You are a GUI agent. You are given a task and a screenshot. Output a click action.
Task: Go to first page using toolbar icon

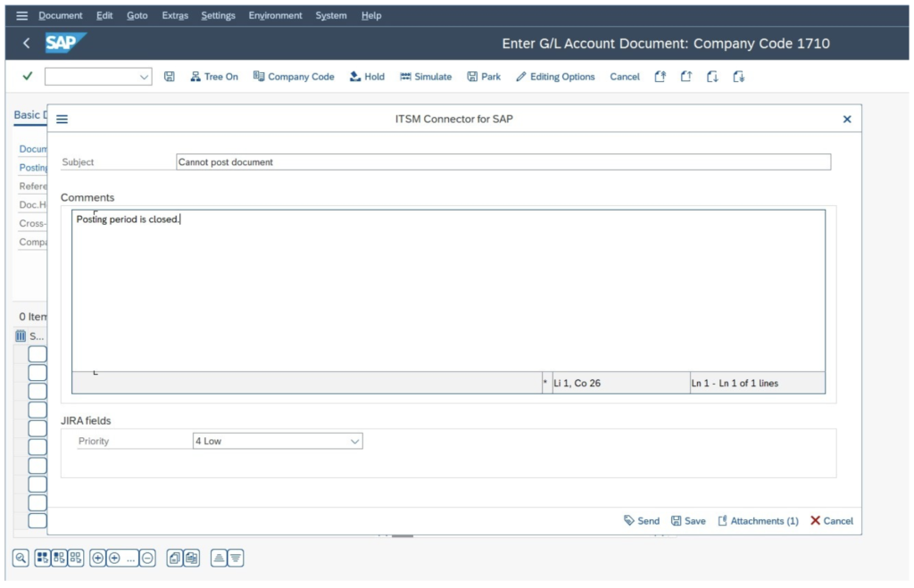click(x=660, y=77)
